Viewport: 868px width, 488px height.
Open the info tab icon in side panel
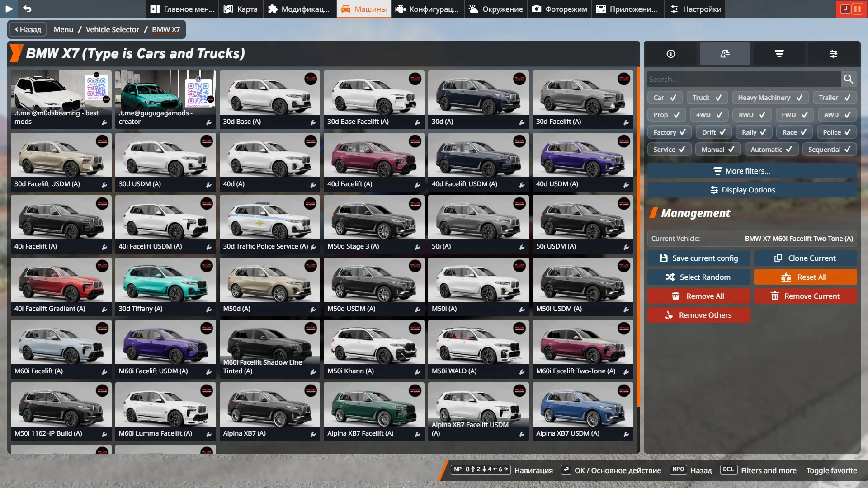(x=671, y=54)
